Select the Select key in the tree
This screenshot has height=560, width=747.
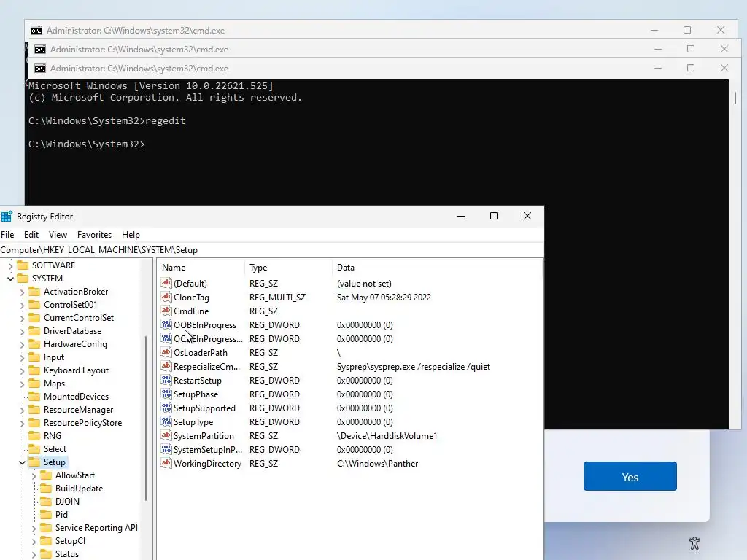point(55,449)
